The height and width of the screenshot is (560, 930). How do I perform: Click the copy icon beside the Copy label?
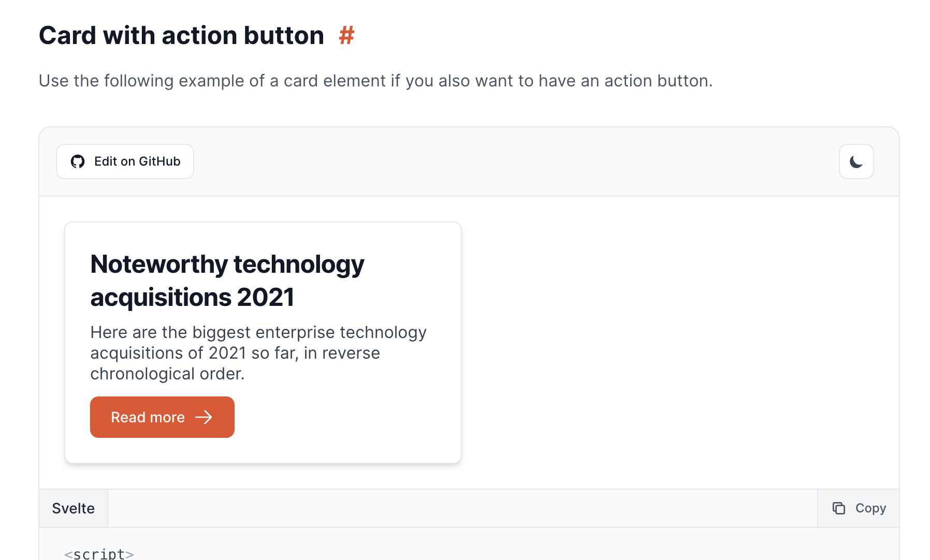pyautogui.click(x=839, y=508)
